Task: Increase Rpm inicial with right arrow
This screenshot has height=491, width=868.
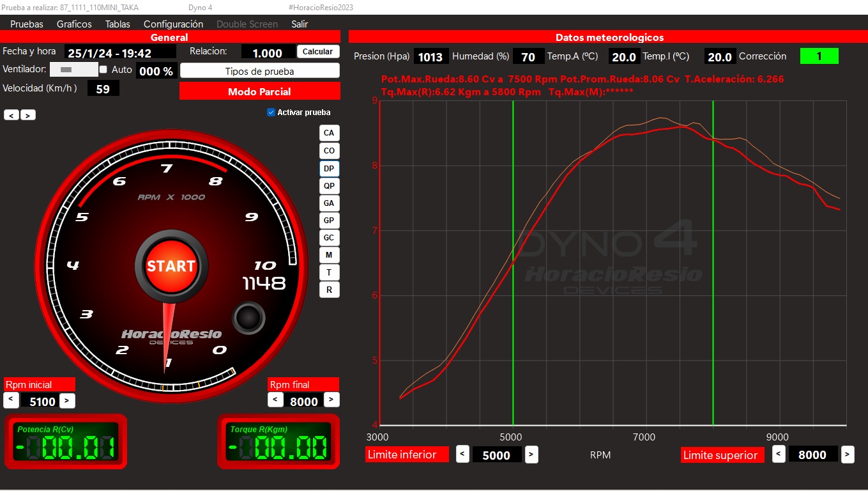Action: 67,401
